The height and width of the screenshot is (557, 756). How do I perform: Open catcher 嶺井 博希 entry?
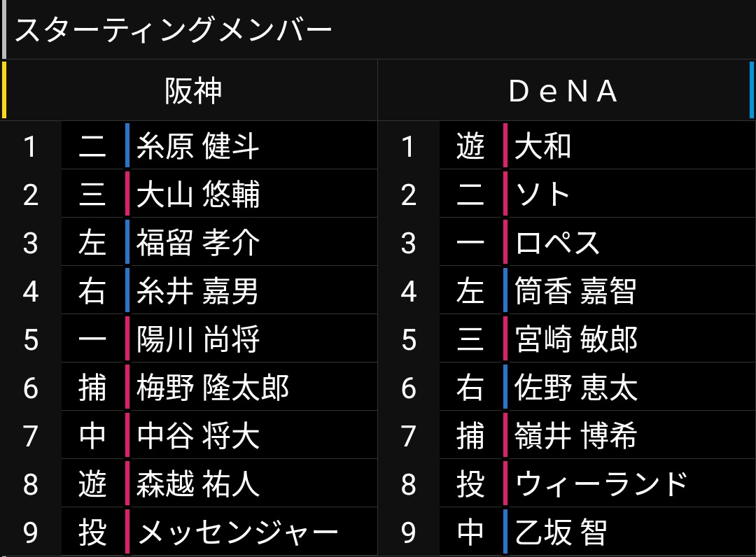click(x=575, y=436)
